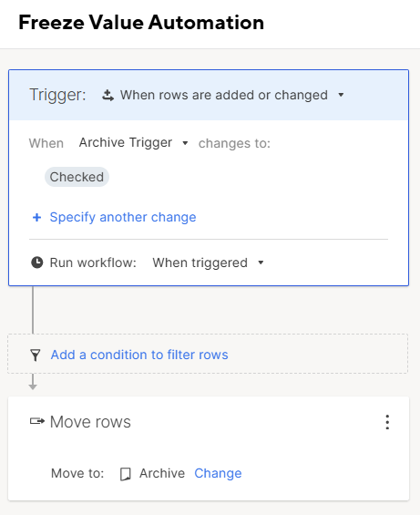The width and height of the screenshot is (420, 515).
Task: Click the Freeze Value Automation title
Action: coord(141,23)
